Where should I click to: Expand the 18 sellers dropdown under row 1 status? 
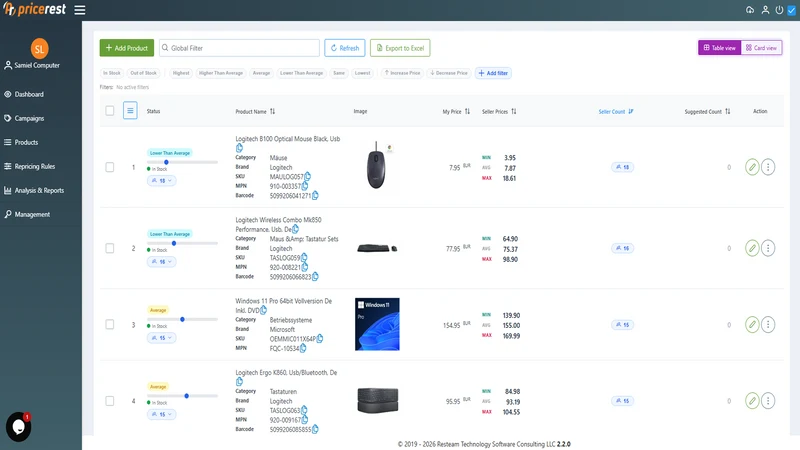tap(161, 181)
